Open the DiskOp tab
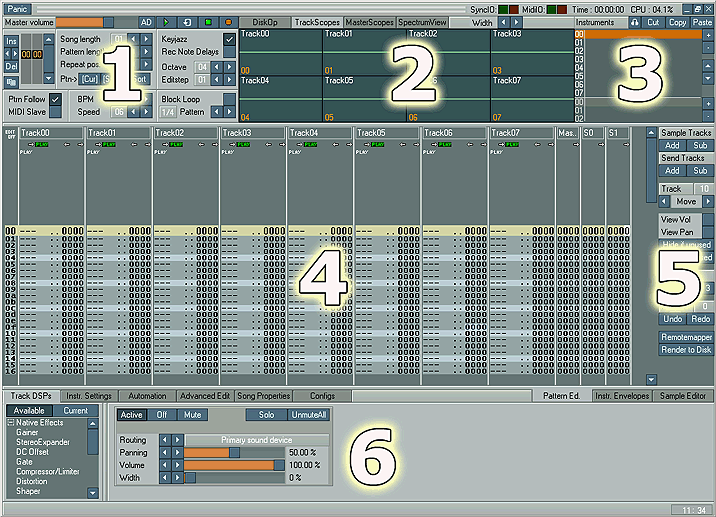This screenshot has width=716, height=517. click(x=265, y=22)
